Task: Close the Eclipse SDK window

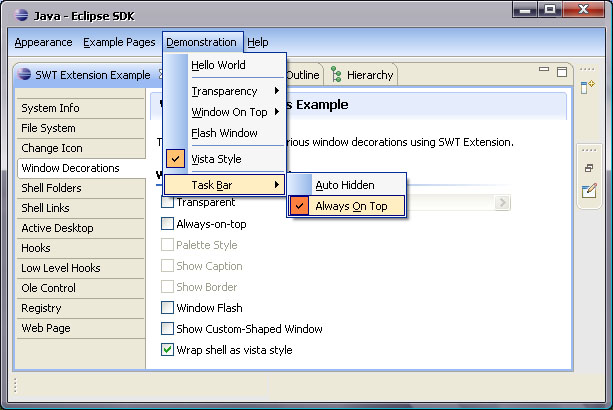Action: (584, 9)
